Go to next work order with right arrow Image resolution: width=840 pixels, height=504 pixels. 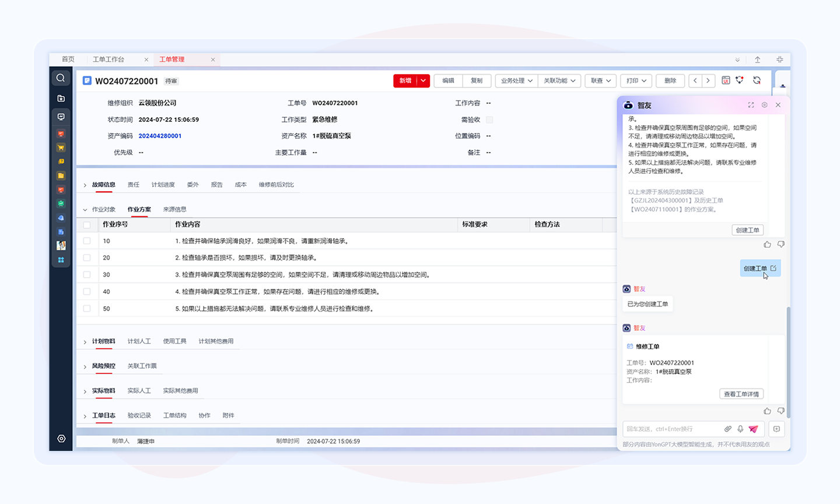(708, 80)
